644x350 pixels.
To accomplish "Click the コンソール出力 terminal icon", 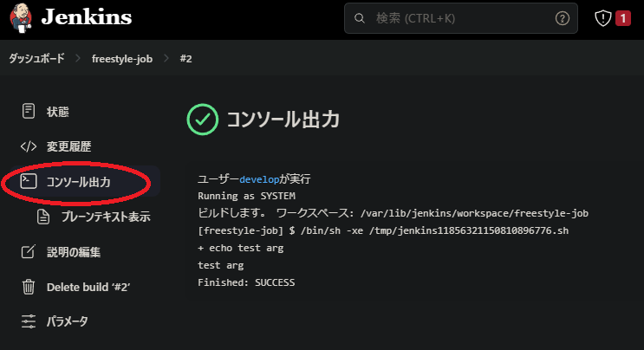I will 29,181.
